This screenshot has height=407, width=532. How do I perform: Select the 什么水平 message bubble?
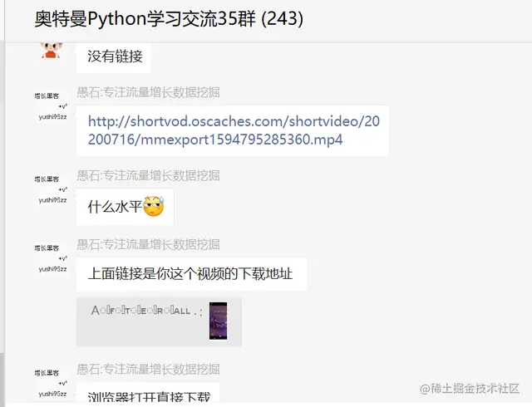click(126, 207)
